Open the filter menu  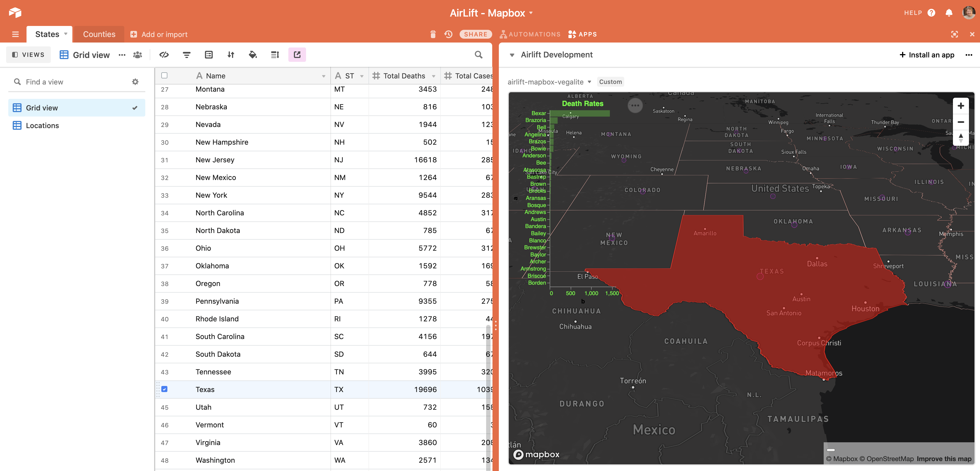point(186,54)
